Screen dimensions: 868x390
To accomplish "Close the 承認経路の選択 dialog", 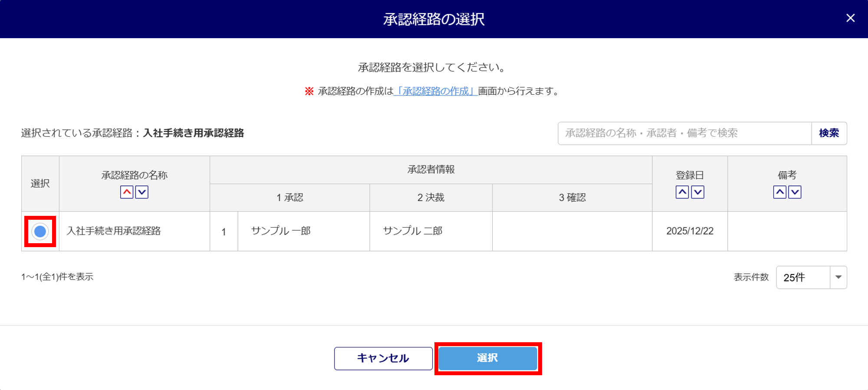I will click(850, 18).
